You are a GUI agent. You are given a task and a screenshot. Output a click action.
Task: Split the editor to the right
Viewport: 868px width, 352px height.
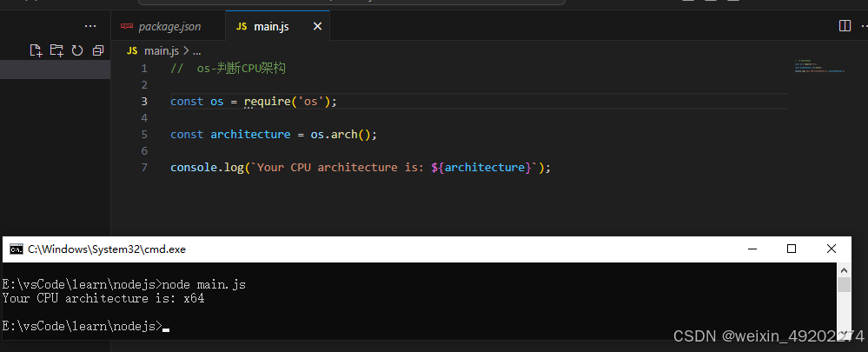point(845,26)
